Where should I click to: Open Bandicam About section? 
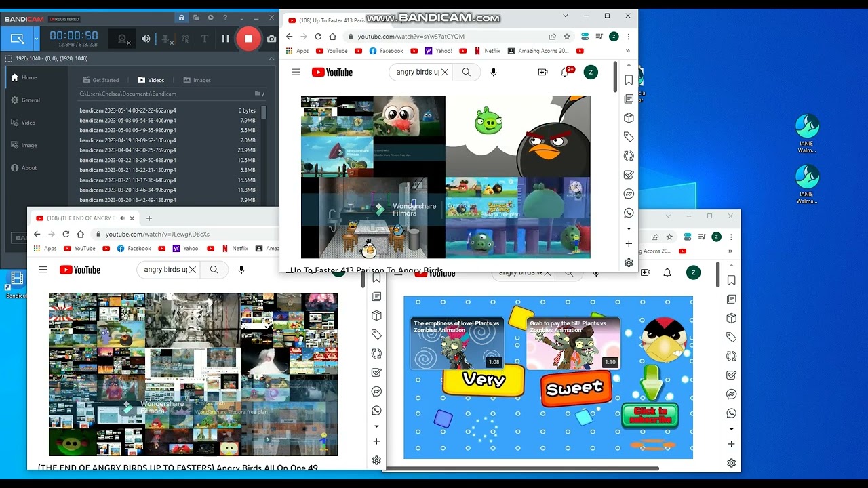(x=28, y=168)
